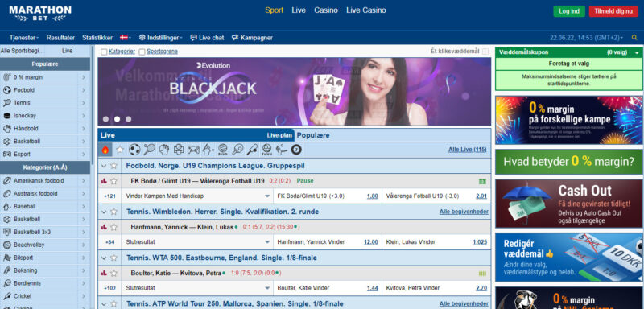Collapse the Fodbold Norge U19 Champions League group

click(104, 166)
